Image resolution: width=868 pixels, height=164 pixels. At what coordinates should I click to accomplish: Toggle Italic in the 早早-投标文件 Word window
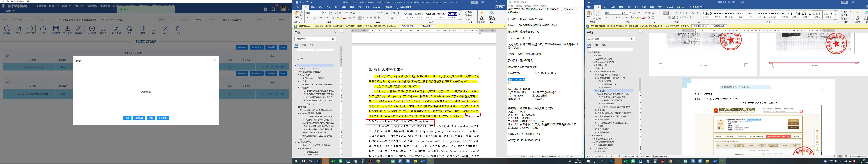click(x=610, y=18)
